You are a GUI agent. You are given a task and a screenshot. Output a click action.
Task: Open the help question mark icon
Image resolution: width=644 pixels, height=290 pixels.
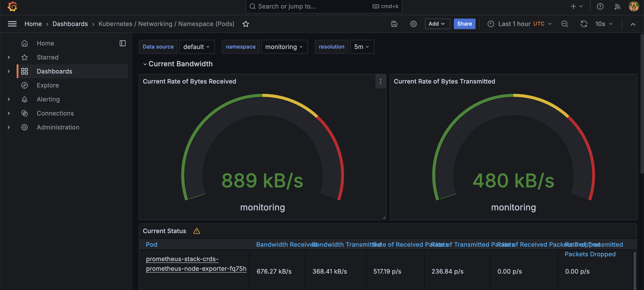point(600,7)
